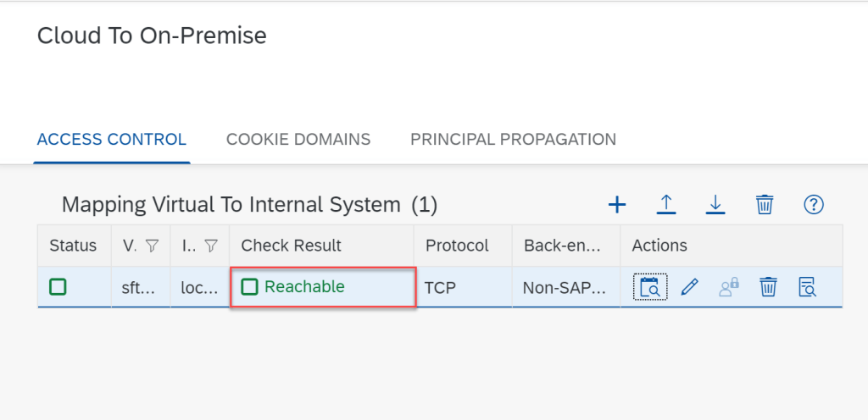The width and height of the screenshot is (868, 420).
Task: Delete the row mapping using trash icon
Action: pyautogui.click(x=768, y=288)
